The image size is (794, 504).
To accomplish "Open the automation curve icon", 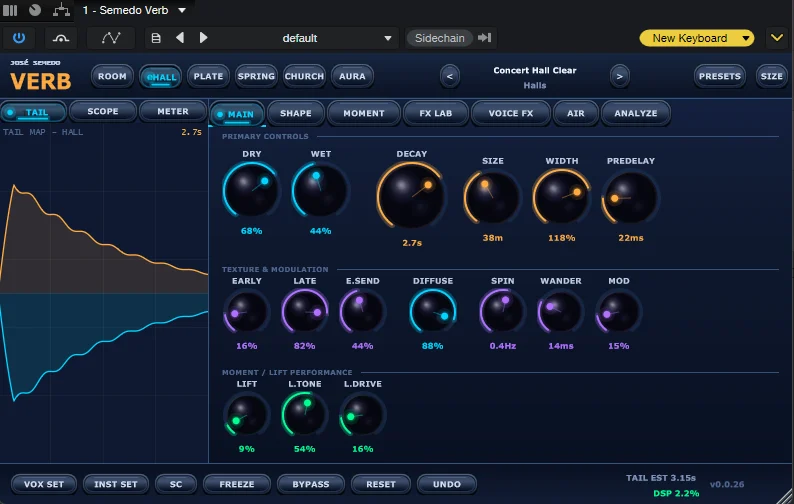I will (x=111, y=38).
